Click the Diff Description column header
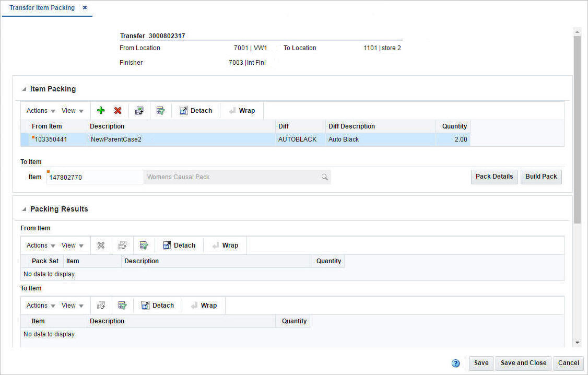 coord(381,126)
